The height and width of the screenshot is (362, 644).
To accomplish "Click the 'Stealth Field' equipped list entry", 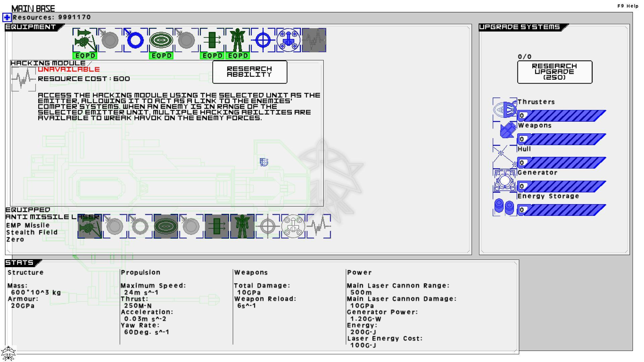I will 32,232.
